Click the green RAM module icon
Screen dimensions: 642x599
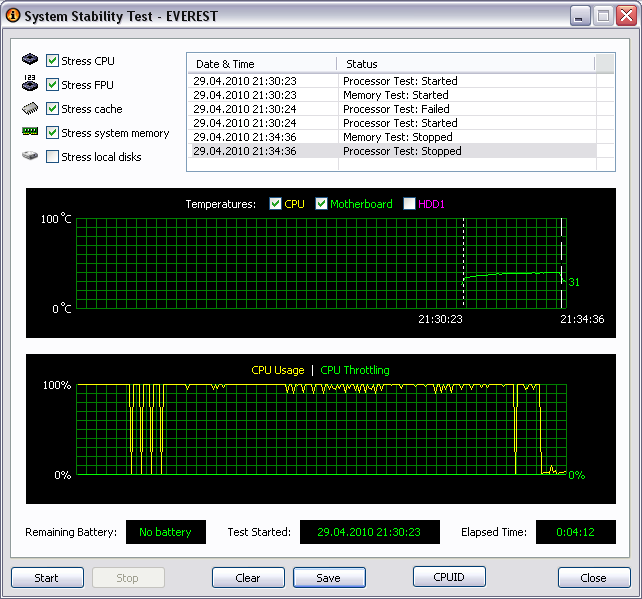(30, 131)
